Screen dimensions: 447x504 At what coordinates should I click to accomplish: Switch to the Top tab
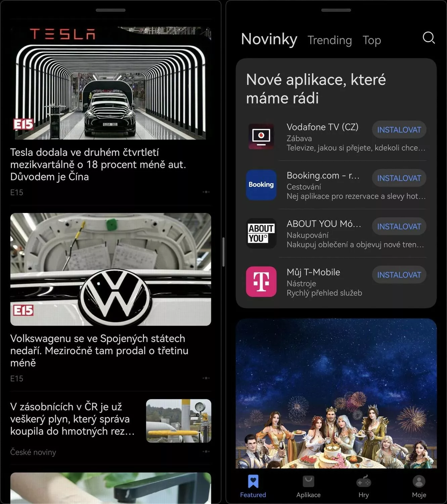pyautogui.click(x=372, y=40)
